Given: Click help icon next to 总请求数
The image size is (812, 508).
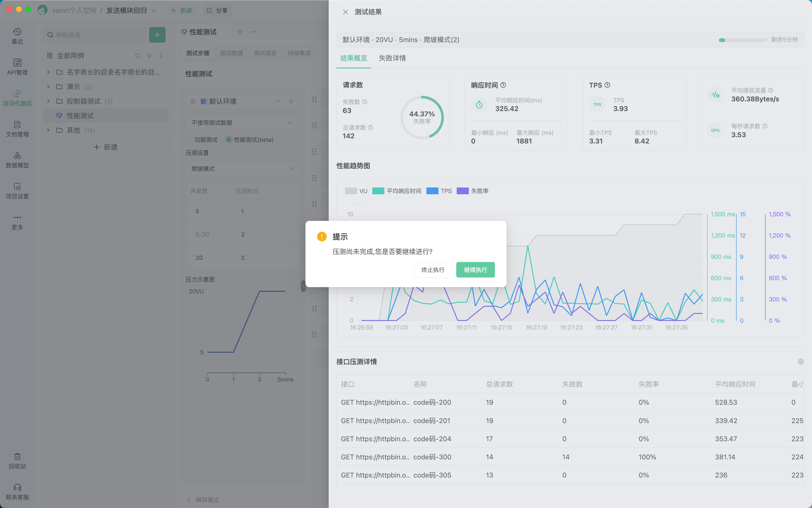Looking at the screenshot, I should click(370, 127).
